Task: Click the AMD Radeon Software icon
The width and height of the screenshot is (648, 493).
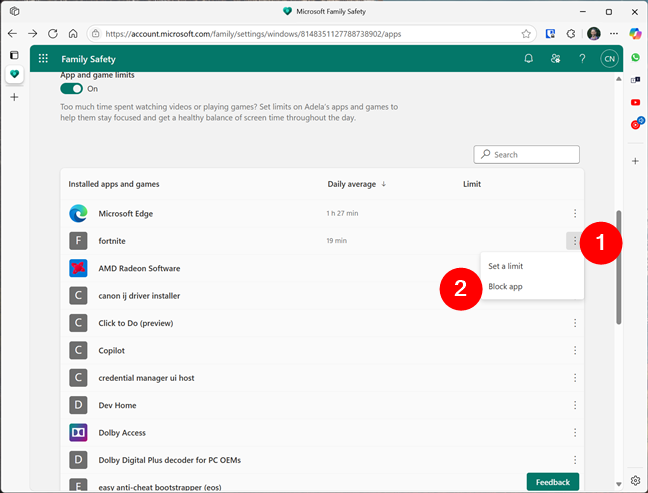Action: [78, 268]
